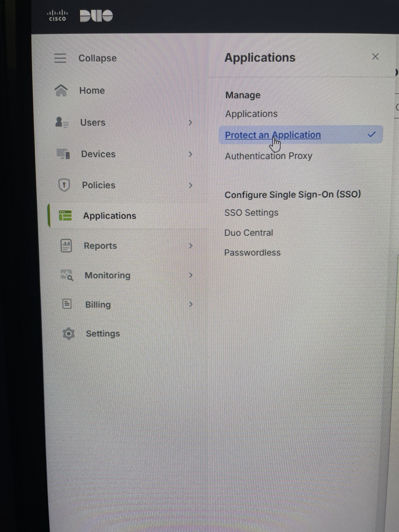Open the Reports menu item
399x532 pixels.
coord(100,246)
